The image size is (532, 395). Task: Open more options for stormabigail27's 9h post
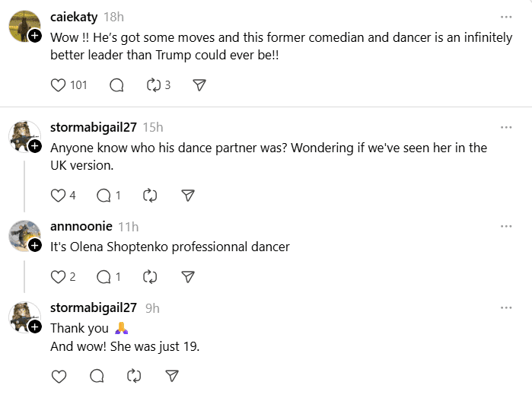pyautogui.click(x=506, y=307)
